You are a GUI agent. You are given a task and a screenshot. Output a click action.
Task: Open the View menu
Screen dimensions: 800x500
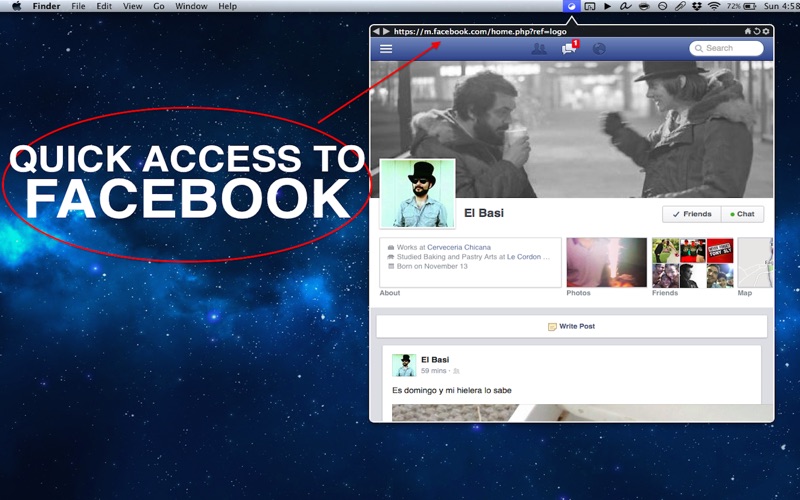point(133,6)
